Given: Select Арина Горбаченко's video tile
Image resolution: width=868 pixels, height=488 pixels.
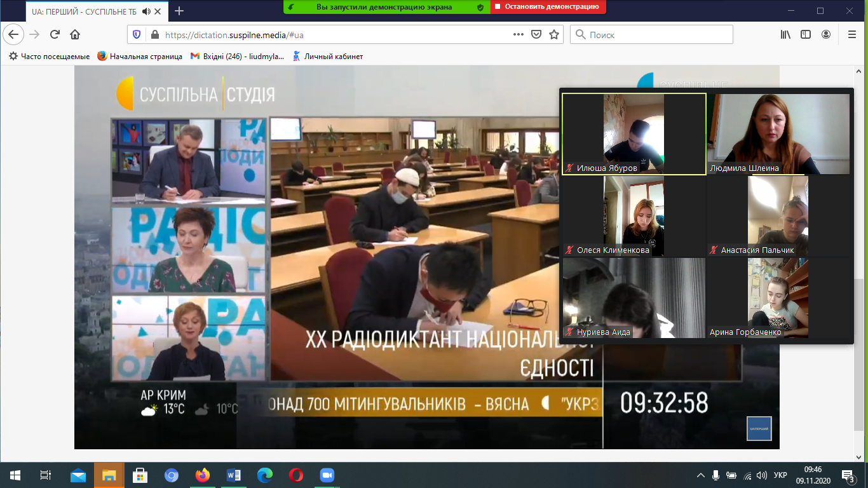Looking at the screenshot, I should click(x=778, y=298).
